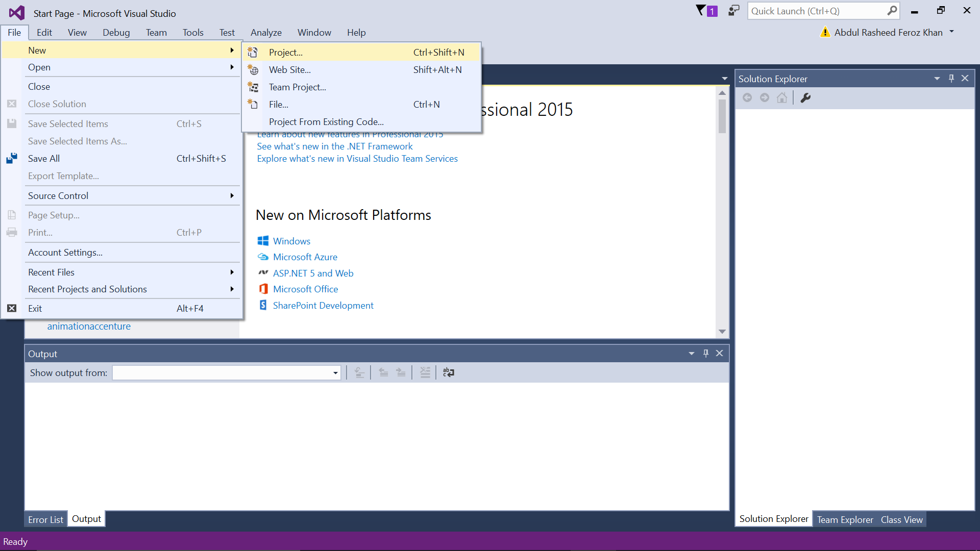Open the Analyze menu
980x551 pixels.
point(266,32)
